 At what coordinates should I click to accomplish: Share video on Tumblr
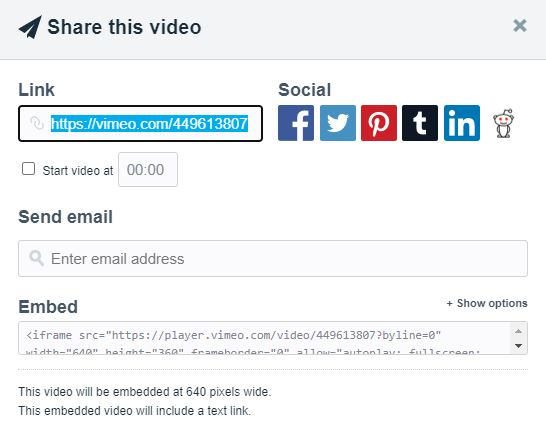click(420, 123)
